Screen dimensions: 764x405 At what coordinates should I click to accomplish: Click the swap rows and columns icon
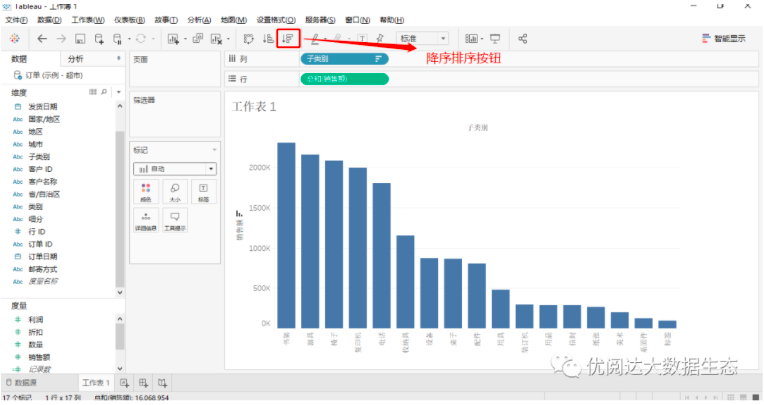coord(248,38)
